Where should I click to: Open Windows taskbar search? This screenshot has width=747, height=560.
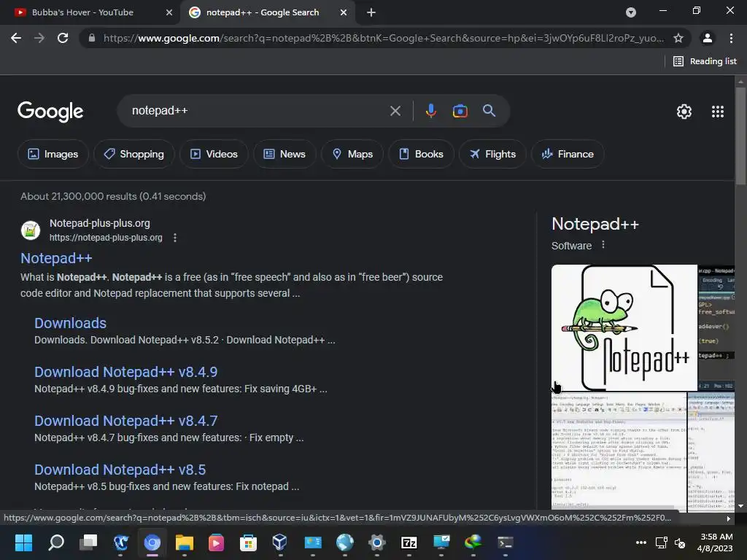tap(55, 542)
